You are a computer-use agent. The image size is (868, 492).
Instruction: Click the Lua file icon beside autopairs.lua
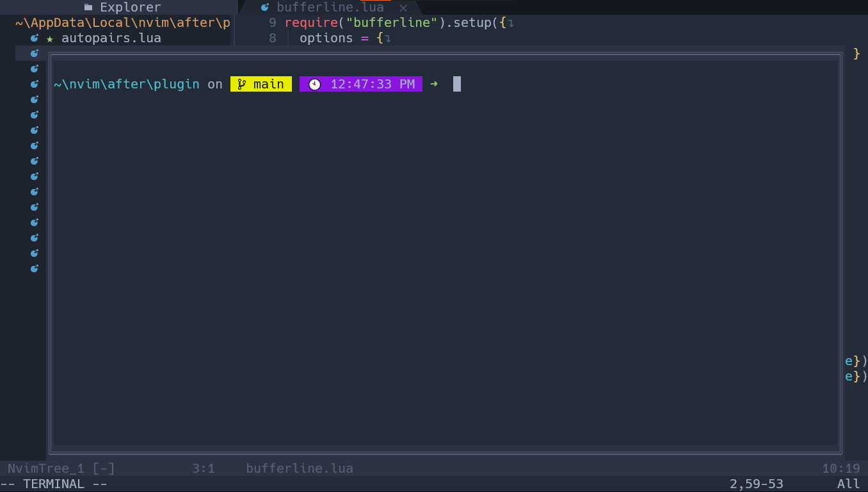pos(35,38)
